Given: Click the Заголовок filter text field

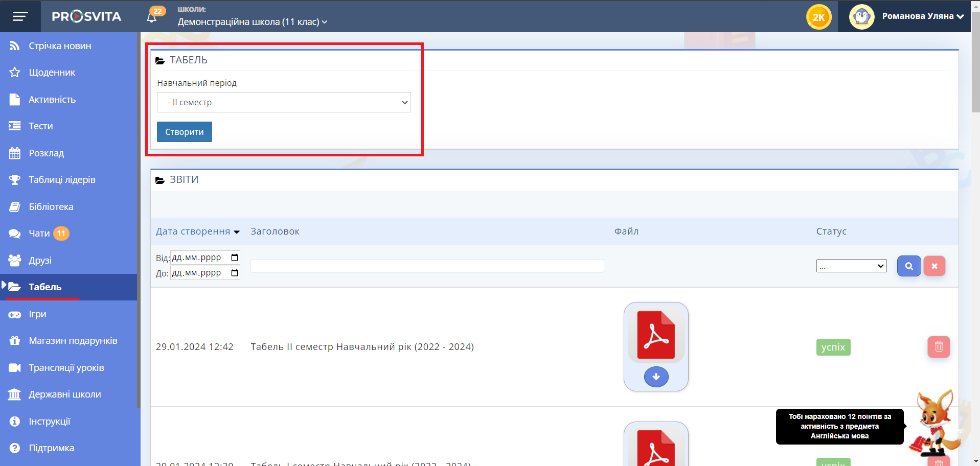Looking at the screenshot, I should [427, 266].
